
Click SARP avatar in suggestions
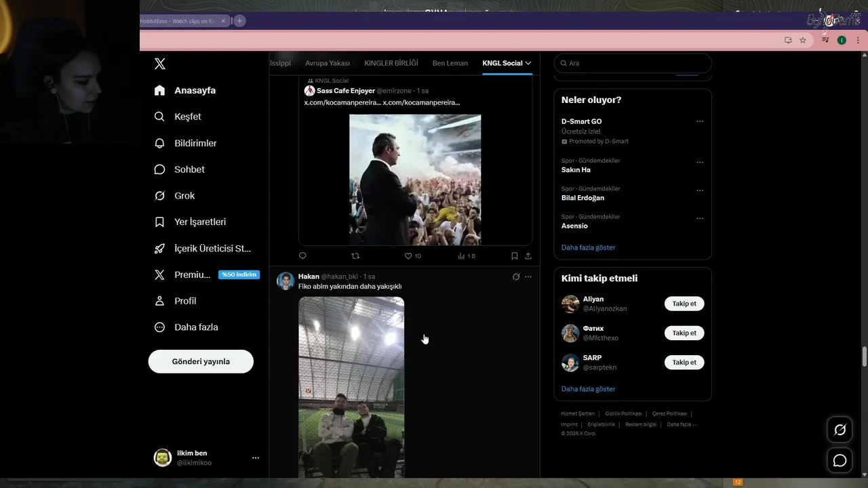tap(570, 363)
